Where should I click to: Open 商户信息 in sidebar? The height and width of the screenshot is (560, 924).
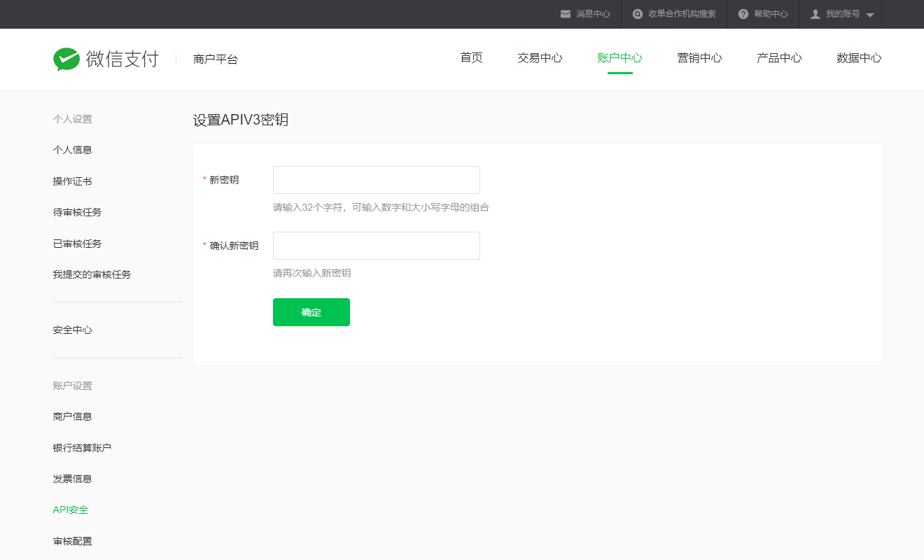click(72, 416)
